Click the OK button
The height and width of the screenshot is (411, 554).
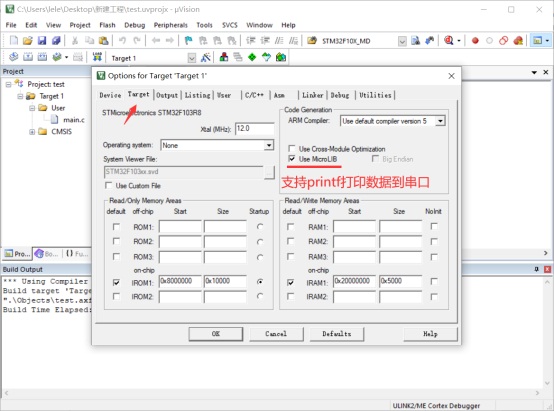pyautogui.click(x=216, y=334)
